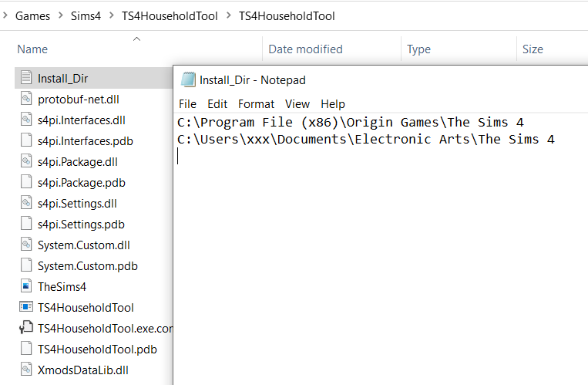Click the Install_Dir - Notepad title bar
The height and width of the screenshot is (385, 588).
pos(381,79)
